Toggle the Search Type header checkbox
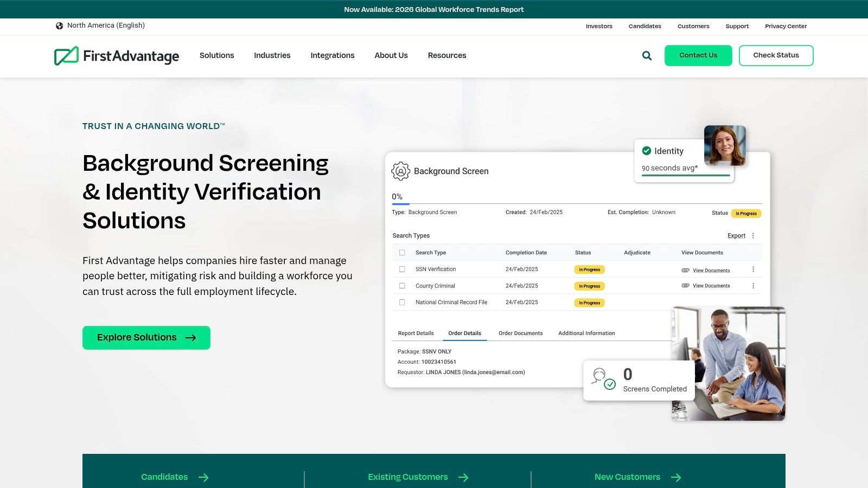The width and height of the screenshot is (868, 488). (x=402, y=253)
